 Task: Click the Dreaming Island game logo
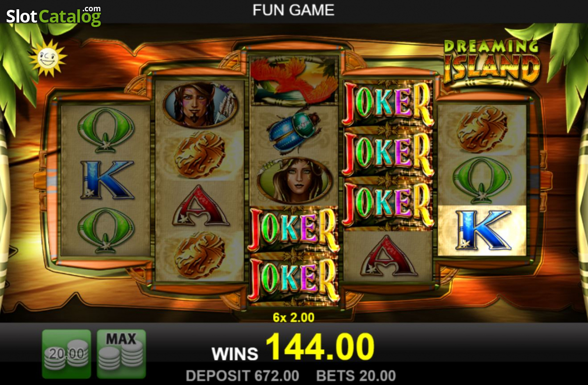pos(490,61)
